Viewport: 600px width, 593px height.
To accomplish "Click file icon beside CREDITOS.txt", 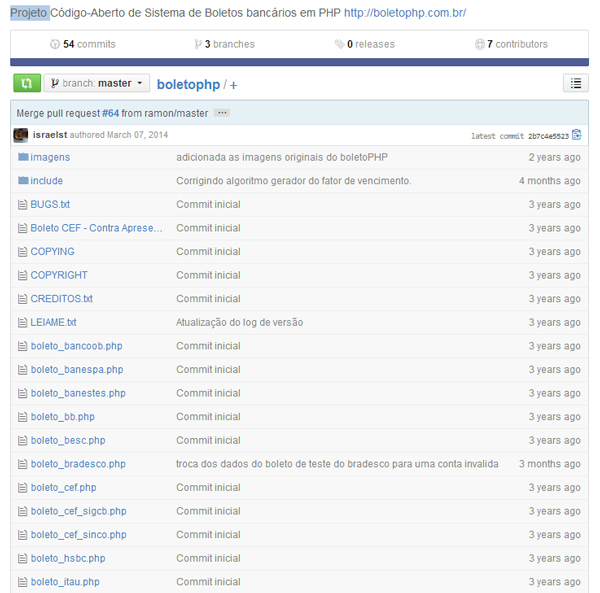I will pos(23,299).
